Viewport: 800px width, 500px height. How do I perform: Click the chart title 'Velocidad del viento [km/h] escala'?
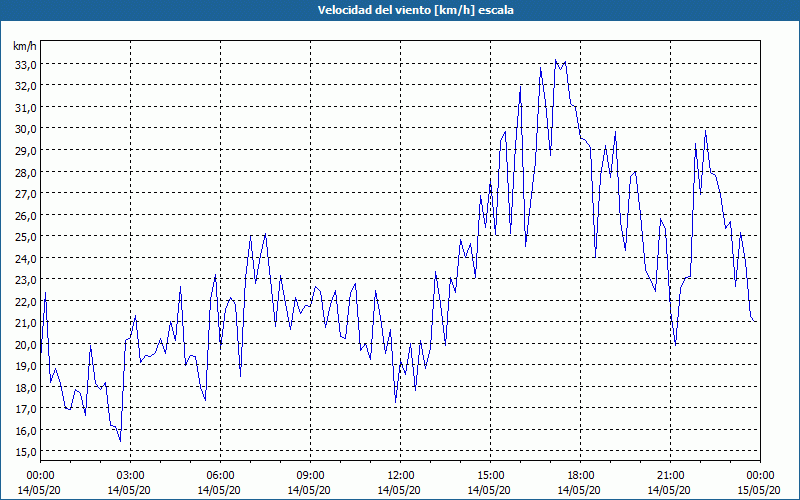click(415, 10)
